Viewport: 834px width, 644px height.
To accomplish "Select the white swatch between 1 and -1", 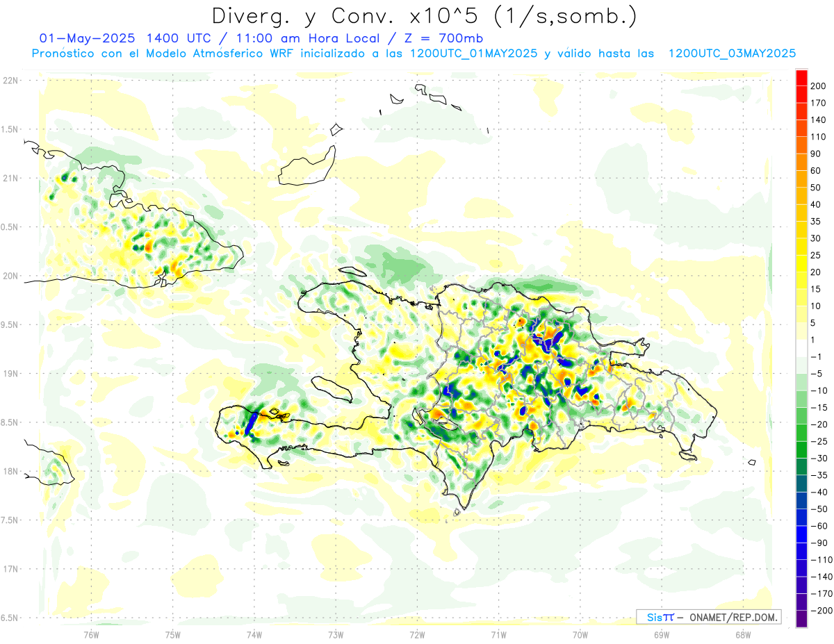I will 801,349.
